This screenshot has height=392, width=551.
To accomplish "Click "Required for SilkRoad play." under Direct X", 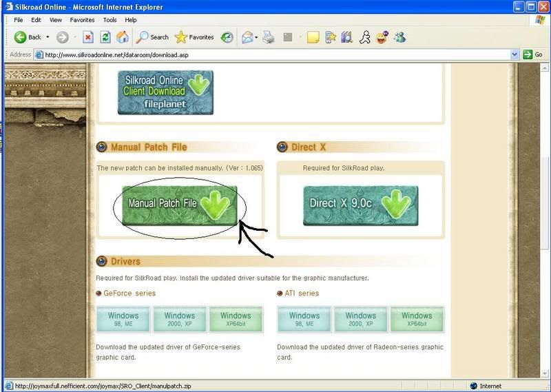I will [x=344, y=168].
